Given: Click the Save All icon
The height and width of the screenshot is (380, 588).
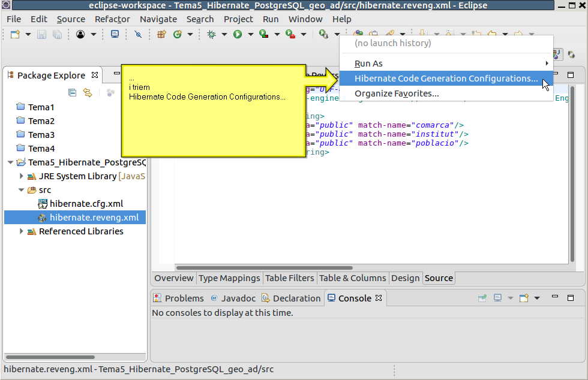Looking at the screenshot, I should tap(57, 35).
